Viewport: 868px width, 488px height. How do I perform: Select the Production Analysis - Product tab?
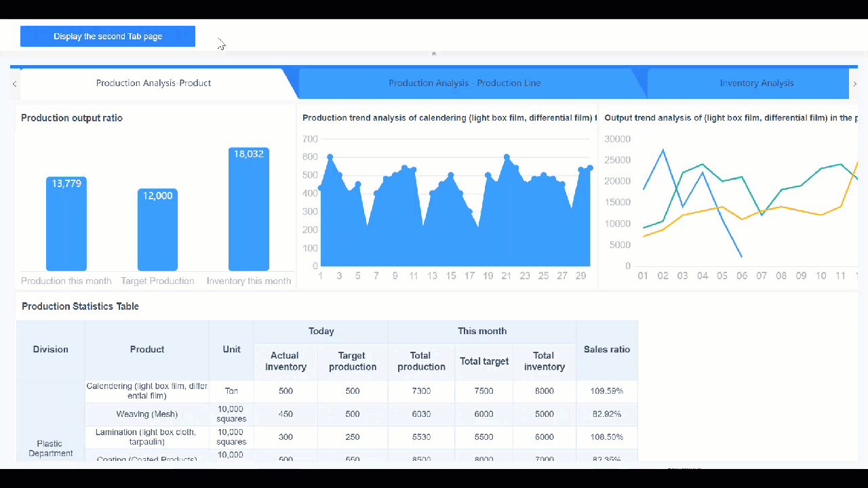tap(153, 83)
